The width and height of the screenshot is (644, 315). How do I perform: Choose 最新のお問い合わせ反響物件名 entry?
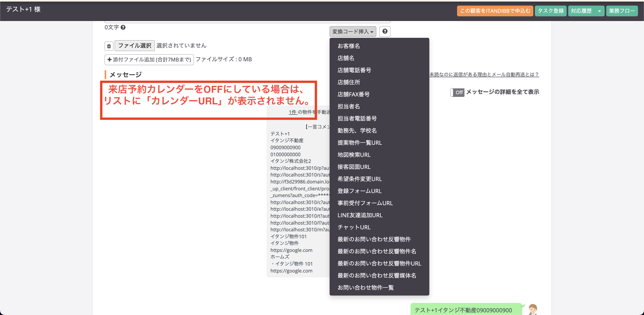click(x=379, y=251)
